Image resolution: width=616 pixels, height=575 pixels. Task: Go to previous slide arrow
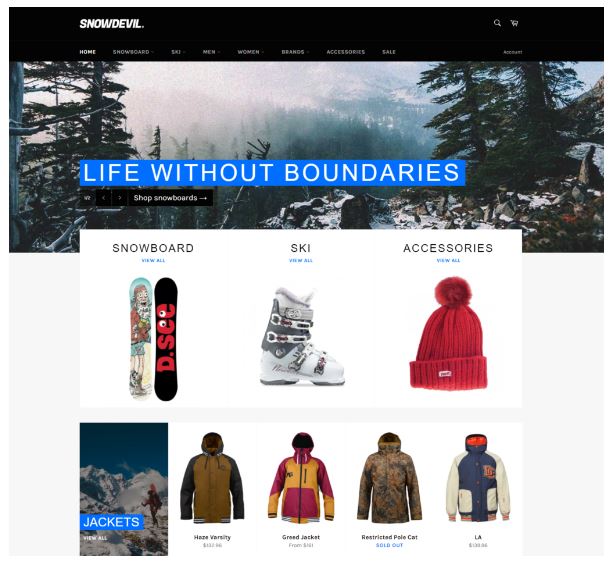(x=104, y=198)
